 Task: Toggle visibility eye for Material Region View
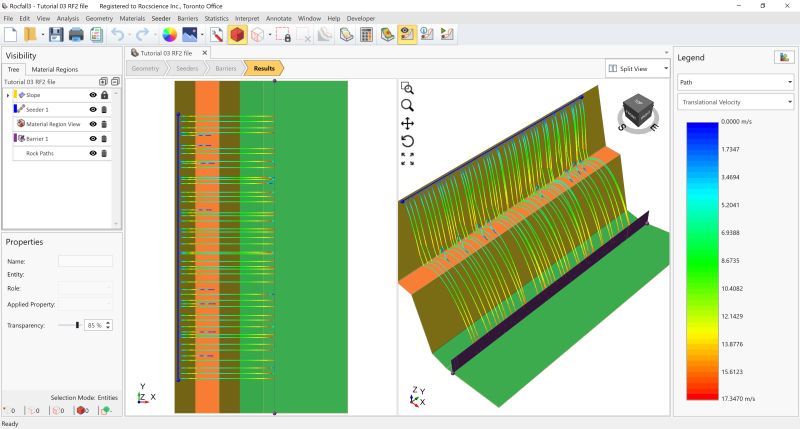pyautogui.click(x=93, y=124)
